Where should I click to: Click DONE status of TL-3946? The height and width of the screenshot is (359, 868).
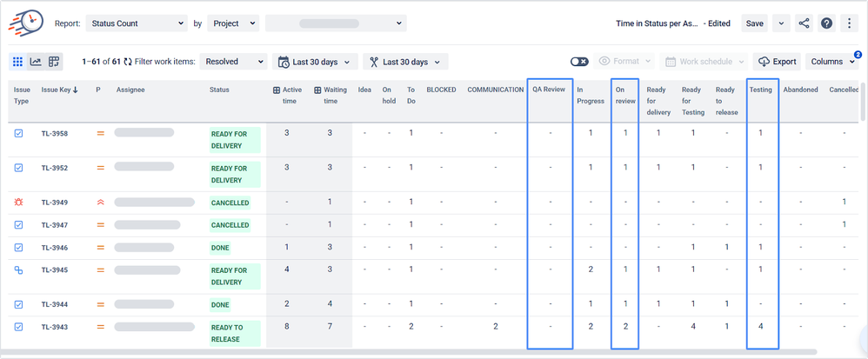[x=220, y=247]
